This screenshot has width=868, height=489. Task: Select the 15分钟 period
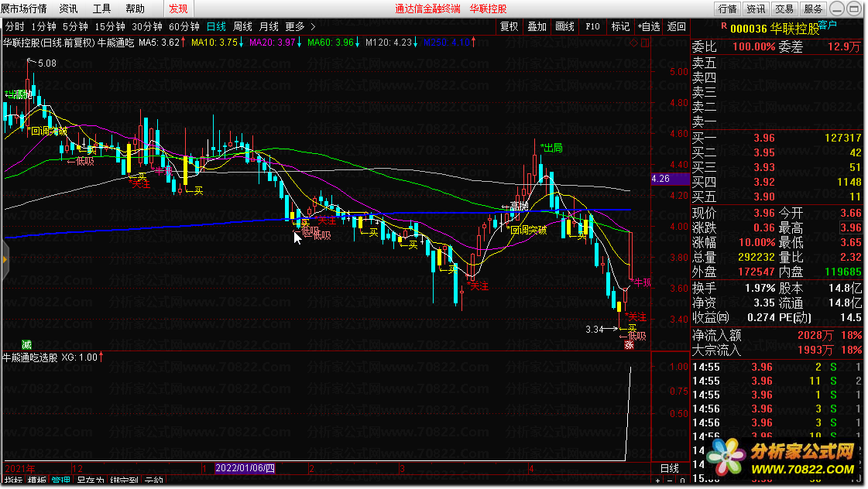pos(110,26)
